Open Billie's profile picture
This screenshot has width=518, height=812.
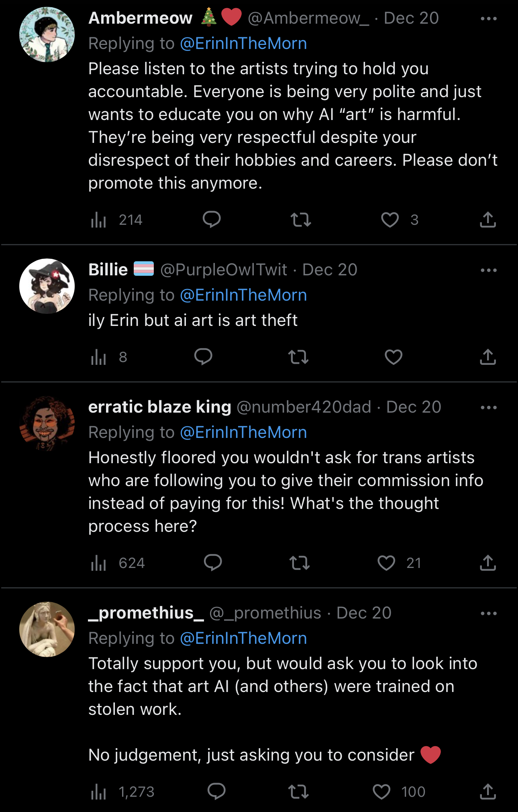[47, 286]
